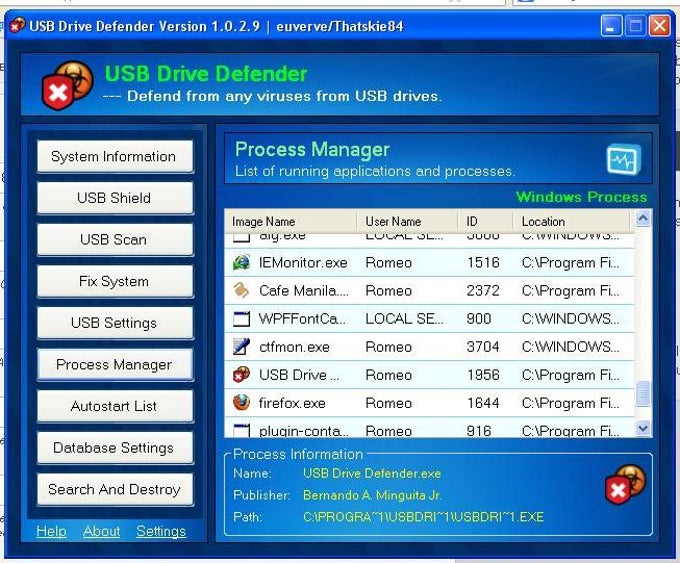
Task: Start a USB Scan
Action: (115, 240)
